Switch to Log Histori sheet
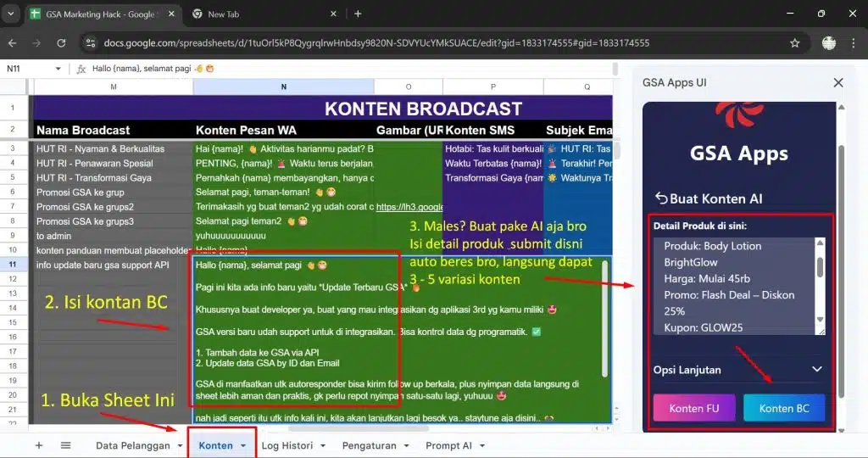 point(287,446)
